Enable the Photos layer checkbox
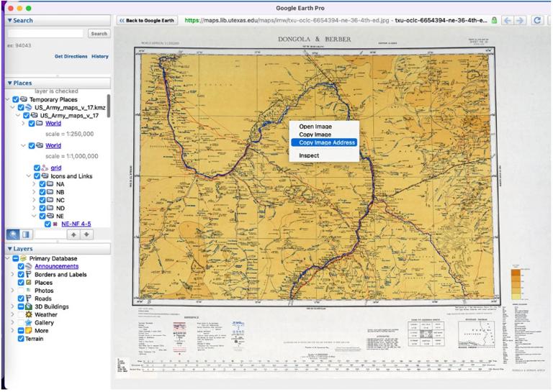The image size is (553, 392). point(21,291)
